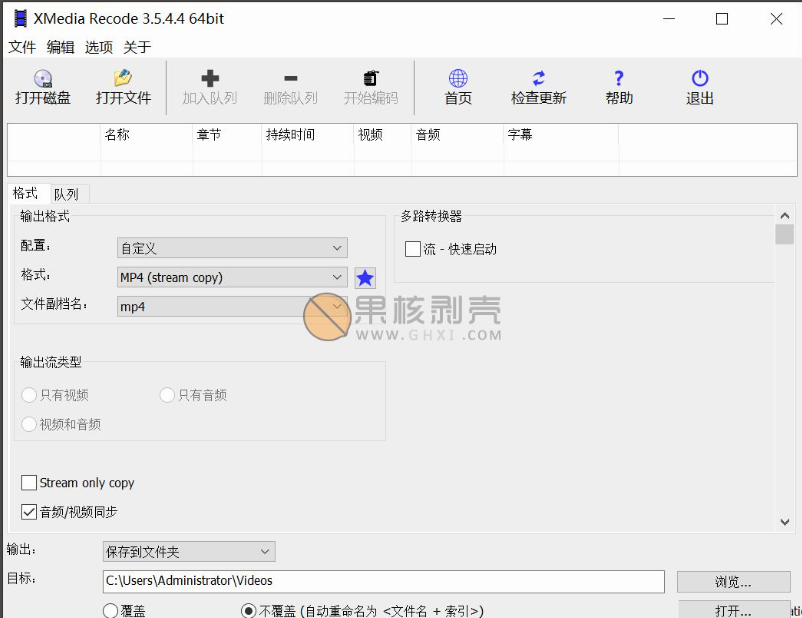Image resolution: width=802 pixels, height=618 pixels.
Task: Click the 视频 column header
Action: [x=383, y=135]
